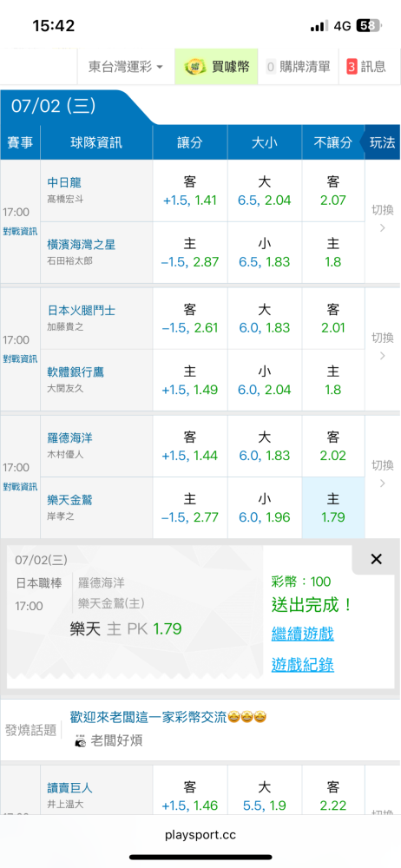Image resolution: width=401 pixels, height=868 pixels.
Task: Expand 切換 chevron for 羅德海洋 match
Action: (x=382, y=474)
